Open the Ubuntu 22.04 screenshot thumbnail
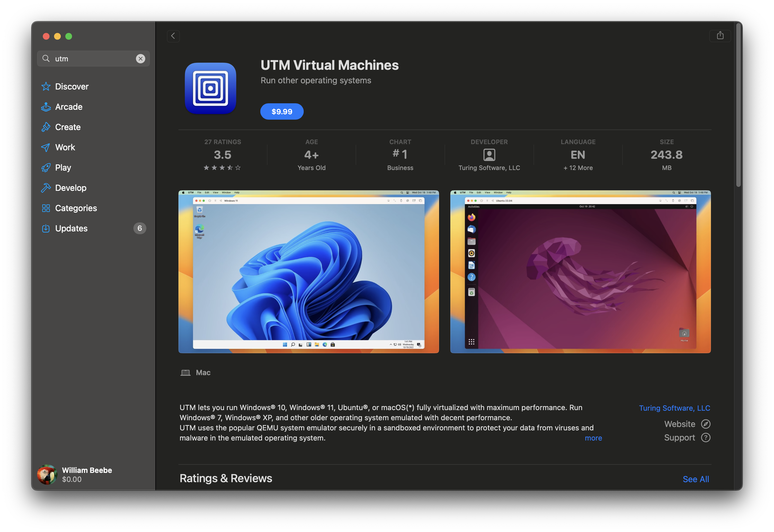 click(x=580, y=272)
